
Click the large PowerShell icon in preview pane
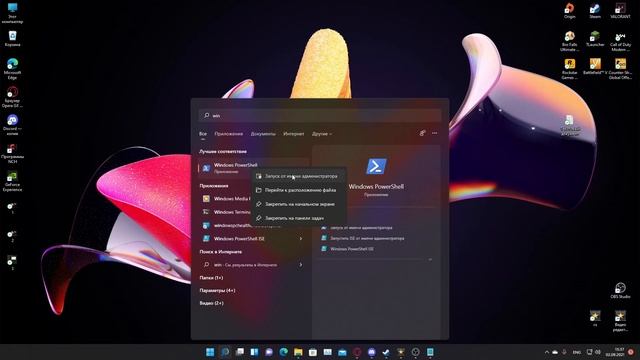tap(376, 166)
